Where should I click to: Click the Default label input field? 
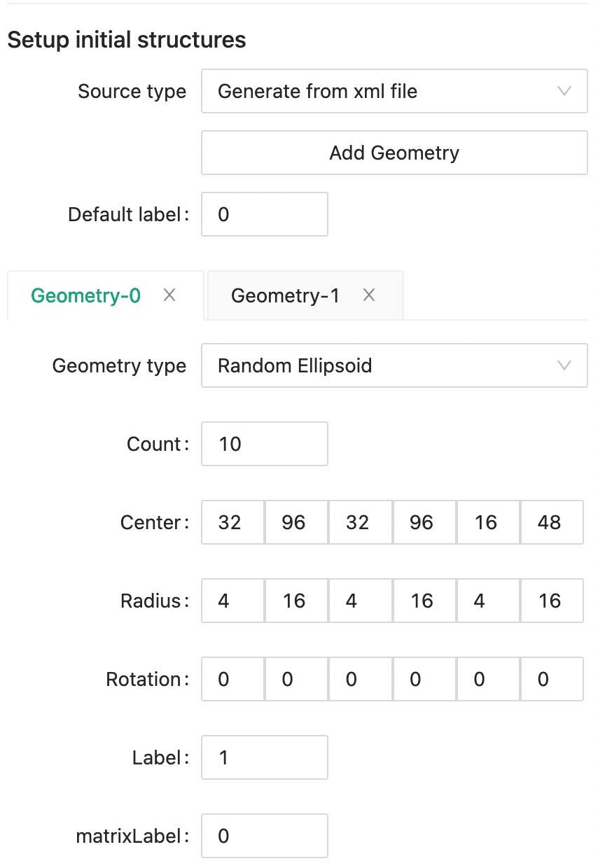[x=264, y=214]
